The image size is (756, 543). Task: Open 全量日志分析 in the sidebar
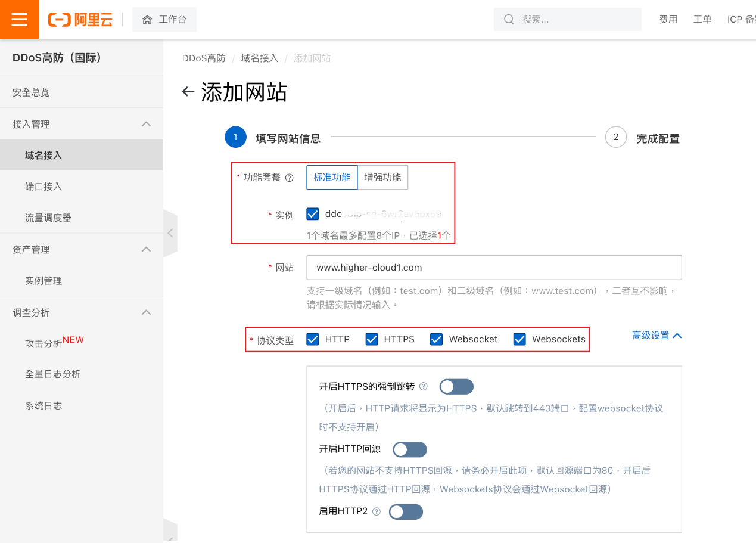(x=52, y=374)
